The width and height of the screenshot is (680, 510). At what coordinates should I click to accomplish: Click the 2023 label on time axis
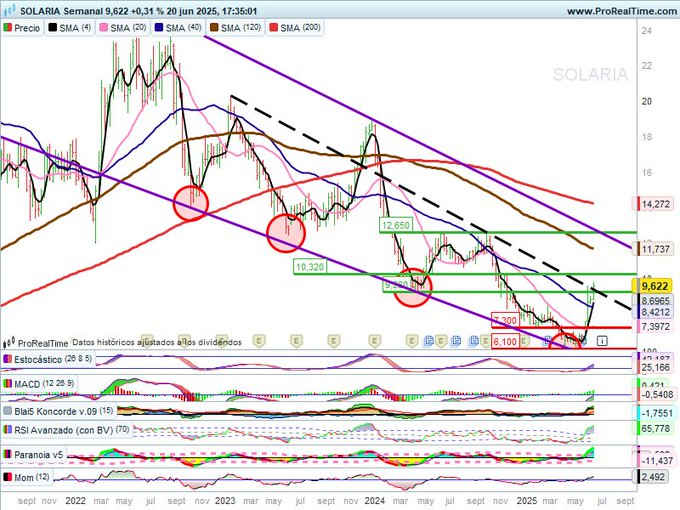[x=225, y=501]
